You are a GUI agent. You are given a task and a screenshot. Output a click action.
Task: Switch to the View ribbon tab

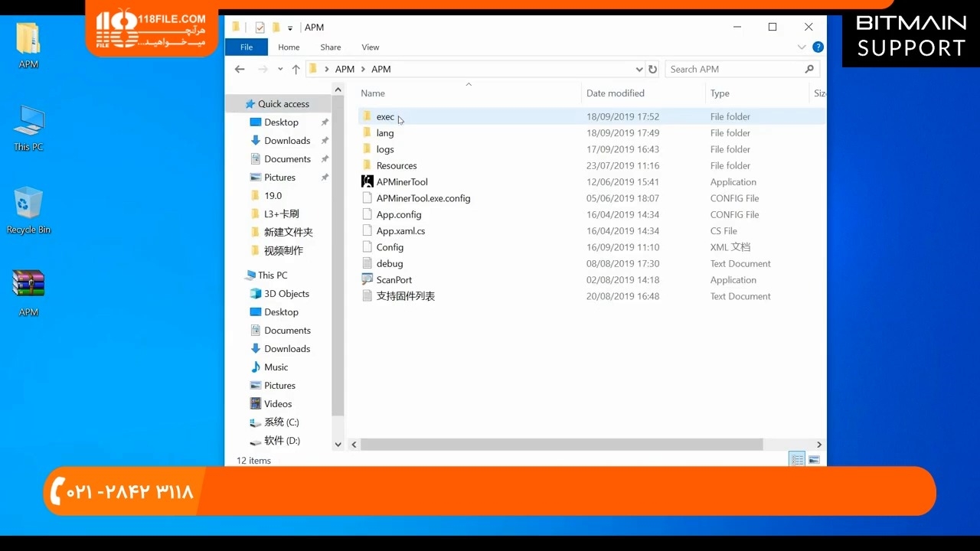(x=370, y=47)
